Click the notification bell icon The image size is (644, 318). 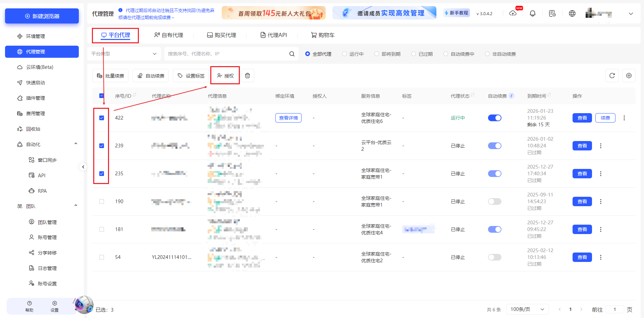[533, 13]
